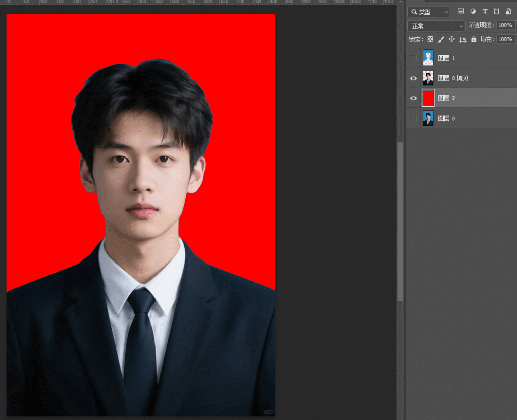Open the 正常 blend mode dropdown
The image size is (517, 420).
(436, 26)
